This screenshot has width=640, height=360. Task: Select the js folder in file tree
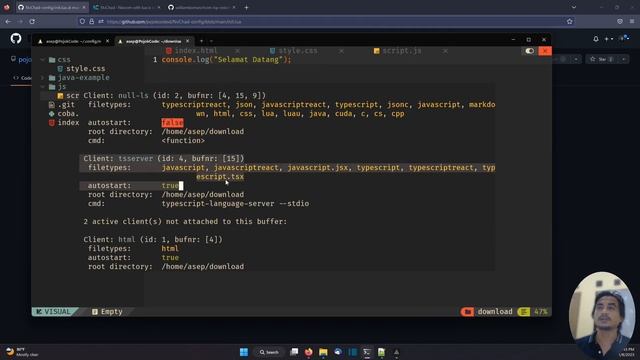coord(62,87)
